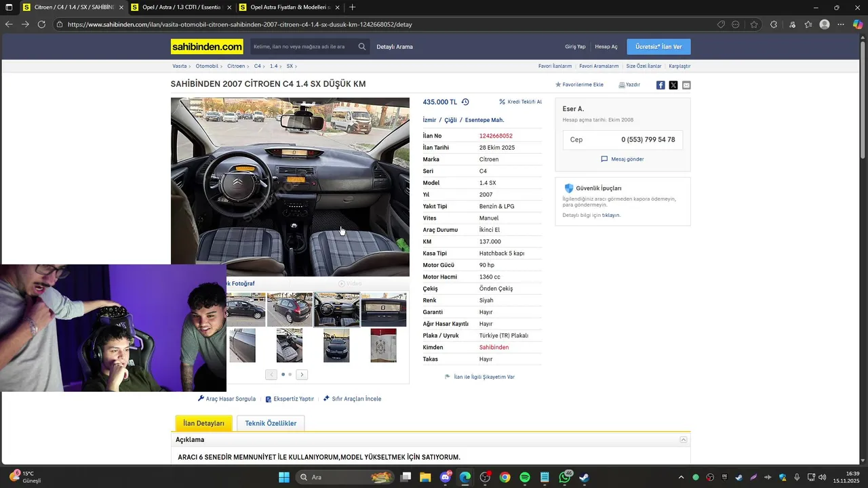Image resolution: width=868 pixels, height=488 pixels.
Task: Go to next thumbnail page
Action: tap(302, 375)
